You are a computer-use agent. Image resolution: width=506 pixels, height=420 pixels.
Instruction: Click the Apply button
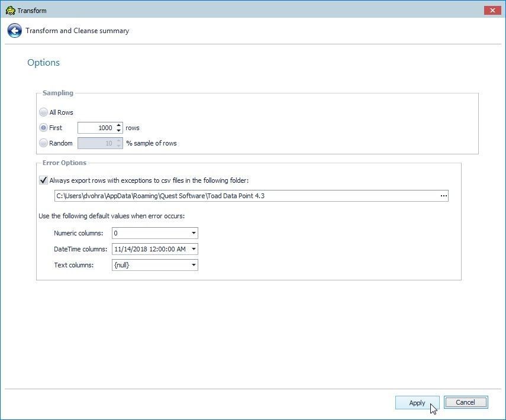[x=417, y=403]
